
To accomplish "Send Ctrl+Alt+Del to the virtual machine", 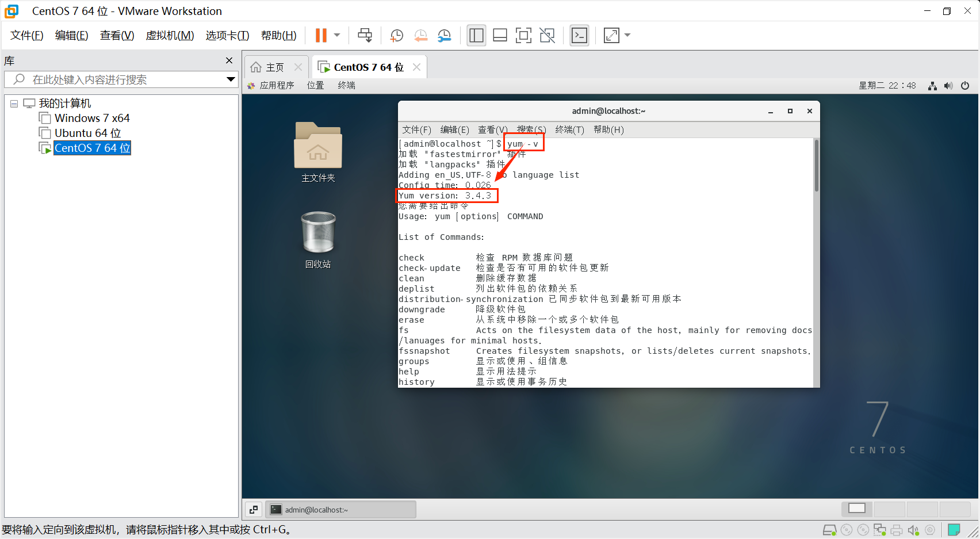I will 365,36.
